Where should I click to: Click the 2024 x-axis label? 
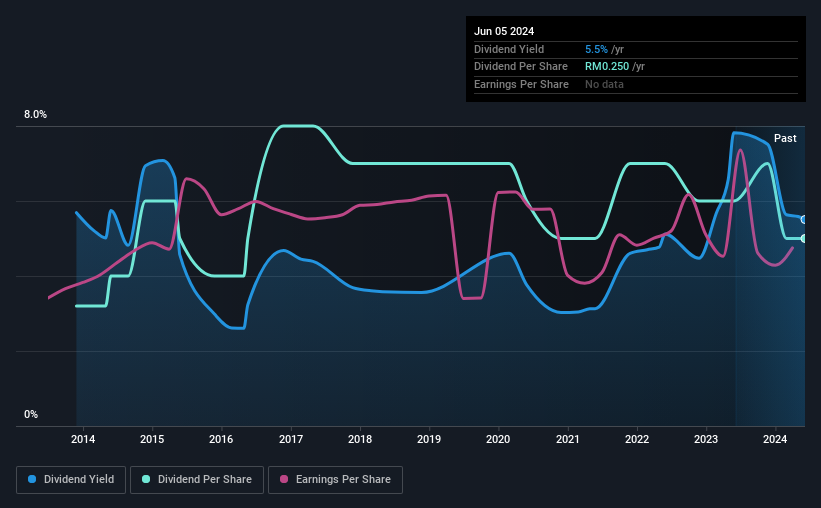775,439
